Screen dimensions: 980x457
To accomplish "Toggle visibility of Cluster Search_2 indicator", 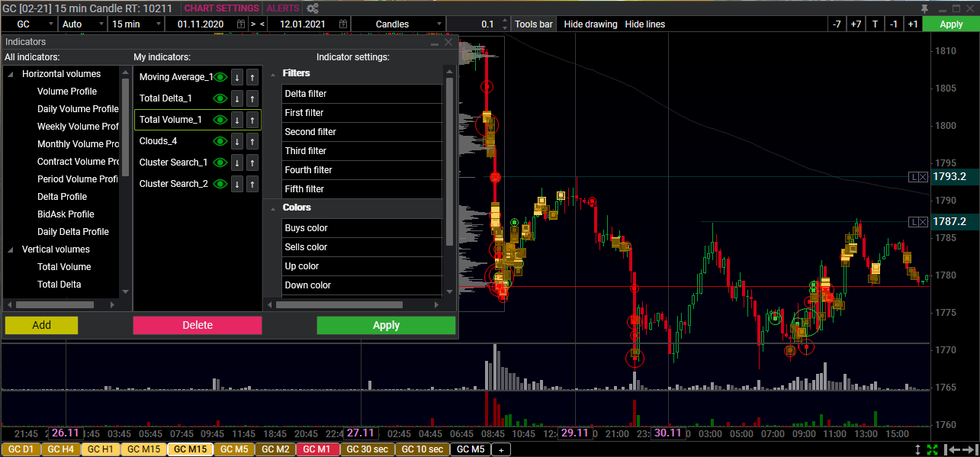I will [x=220, y=184].
